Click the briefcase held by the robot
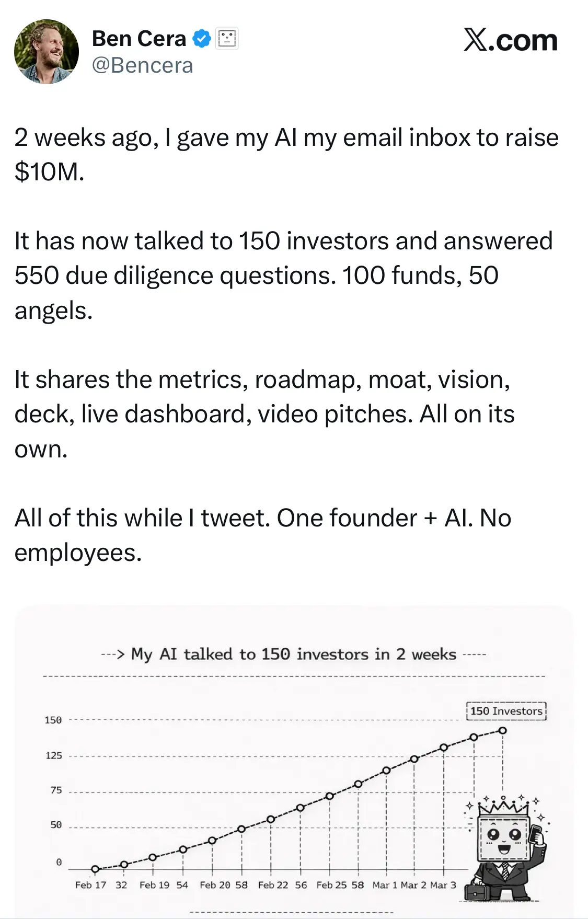Image resolution: width=588 pixels, height=919 pixels. pos(475,891)
